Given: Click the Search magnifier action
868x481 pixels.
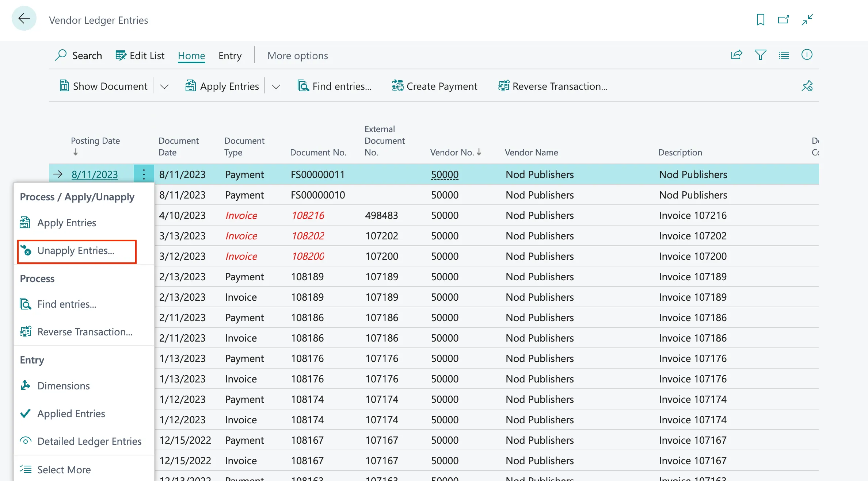Looking at the screenshot, I should tap(79, 55).
